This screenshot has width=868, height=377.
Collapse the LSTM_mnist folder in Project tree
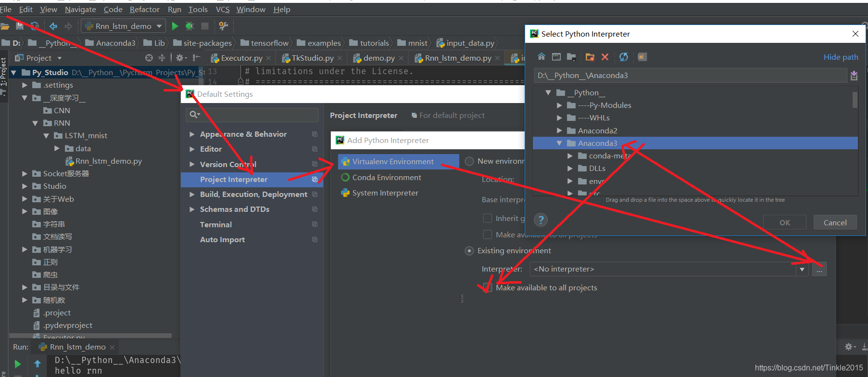click(x=46, y=136)
